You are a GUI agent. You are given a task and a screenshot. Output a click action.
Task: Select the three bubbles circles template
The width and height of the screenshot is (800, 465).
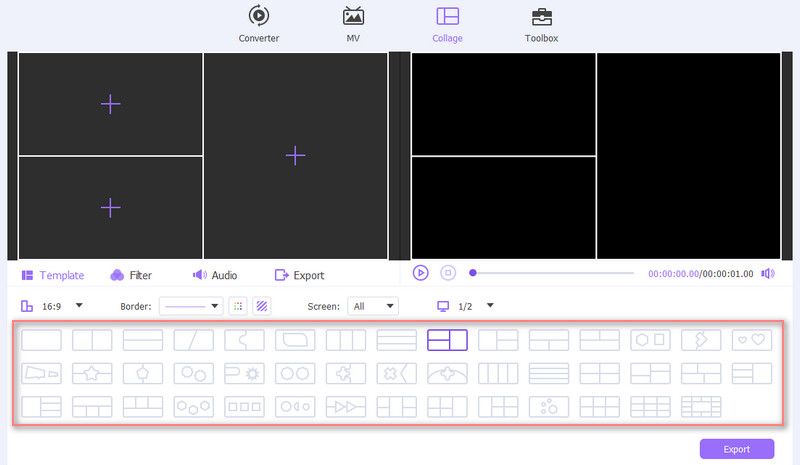[549, 407]
